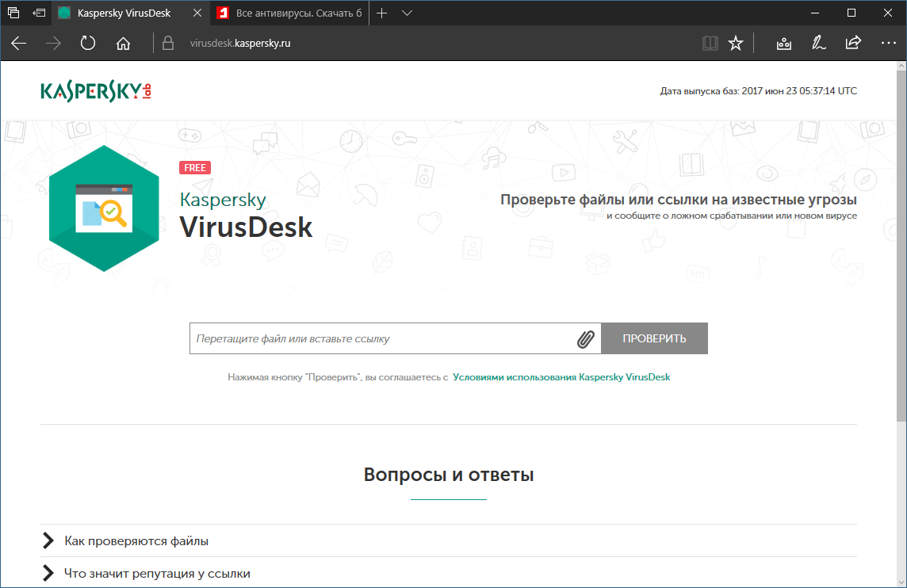Open the browser home page

point(123,44)
